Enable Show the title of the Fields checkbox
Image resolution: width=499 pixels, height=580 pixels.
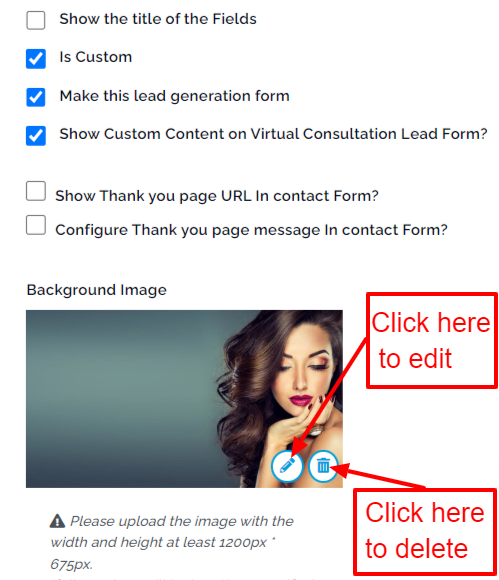[x=36, y=20]
